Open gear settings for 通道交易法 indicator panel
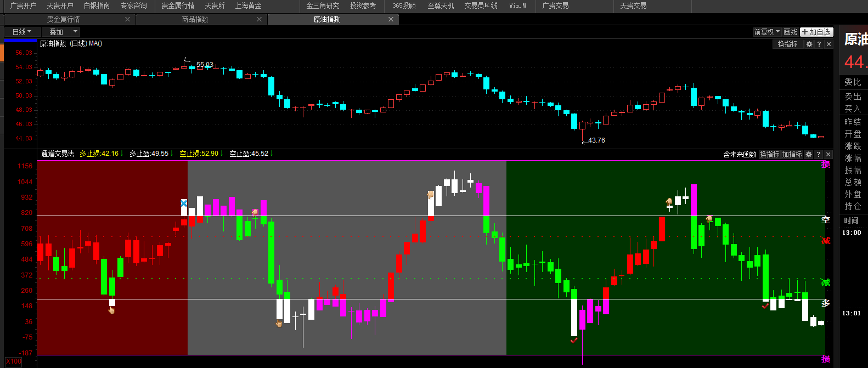The width and height of the screenshot is (868, 368). [808, 155]
